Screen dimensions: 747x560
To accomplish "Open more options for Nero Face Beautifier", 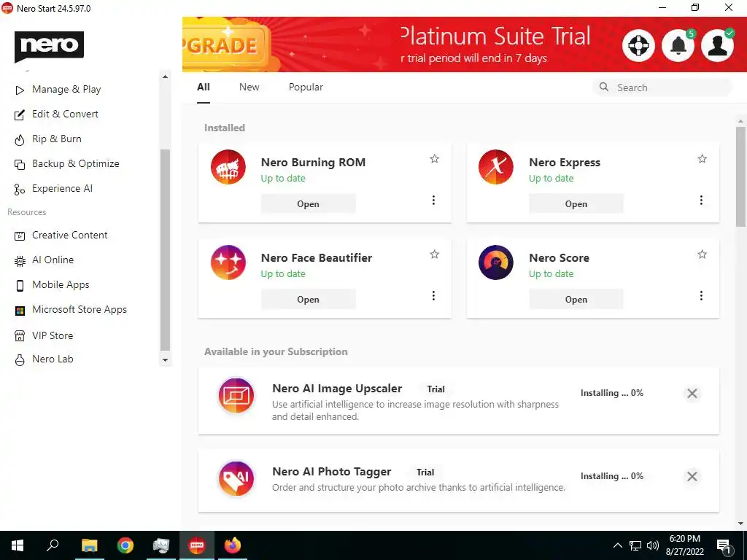I will 433,296.
